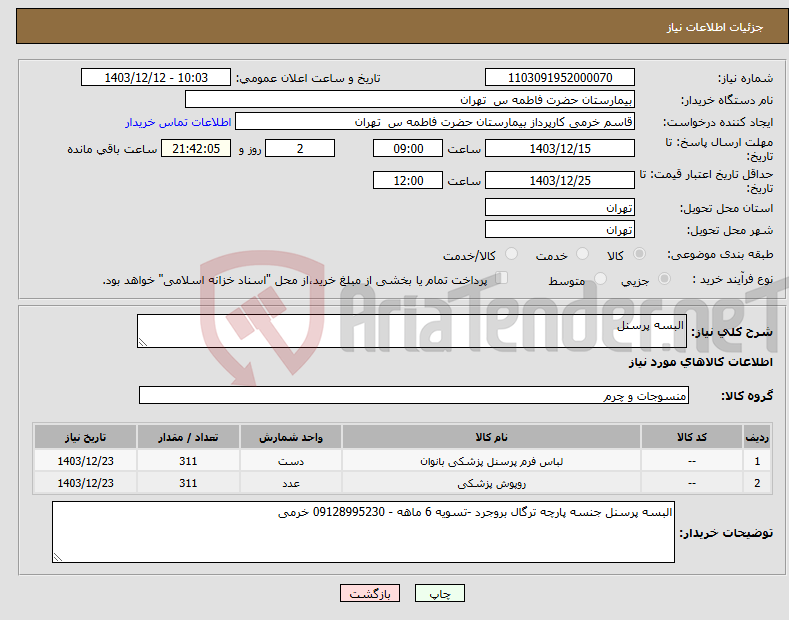Click the کد کالا column header
The height and width of the screenshot is (620, 789).
click(692, 437)
